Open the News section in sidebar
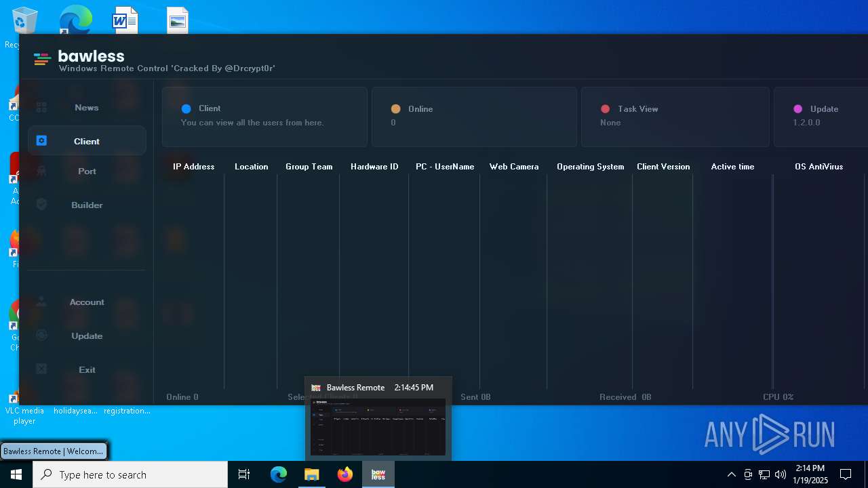This screenshot has width=868, height=488. click(87, 108)
